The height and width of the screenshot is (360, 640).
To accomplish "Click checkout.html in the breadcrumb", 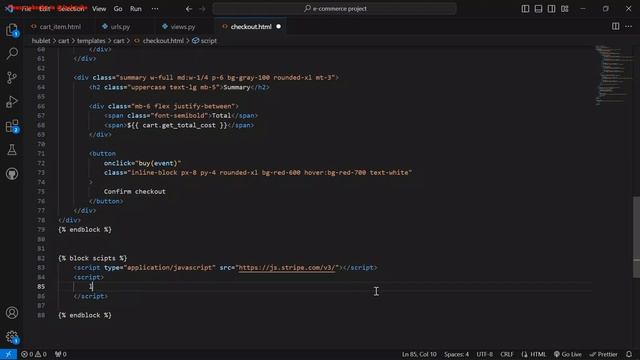I will pyautogui.click(x=163, y=41).
